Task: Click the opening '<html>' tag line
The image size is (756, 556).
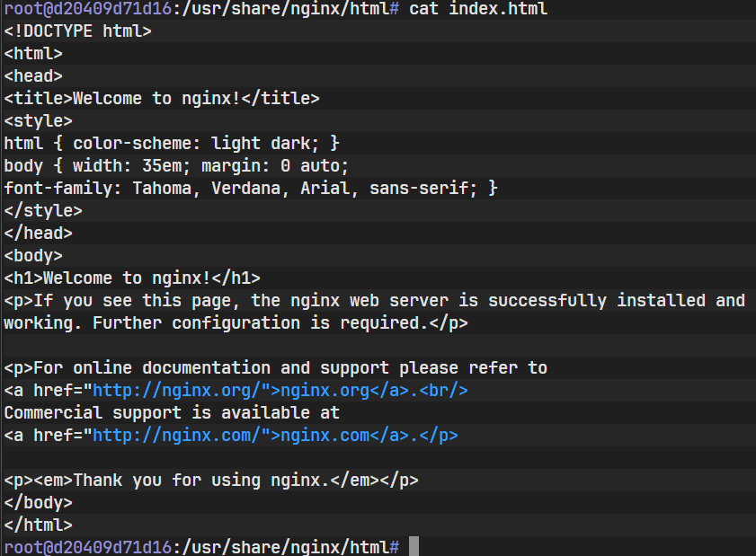Action: [33, 54]
